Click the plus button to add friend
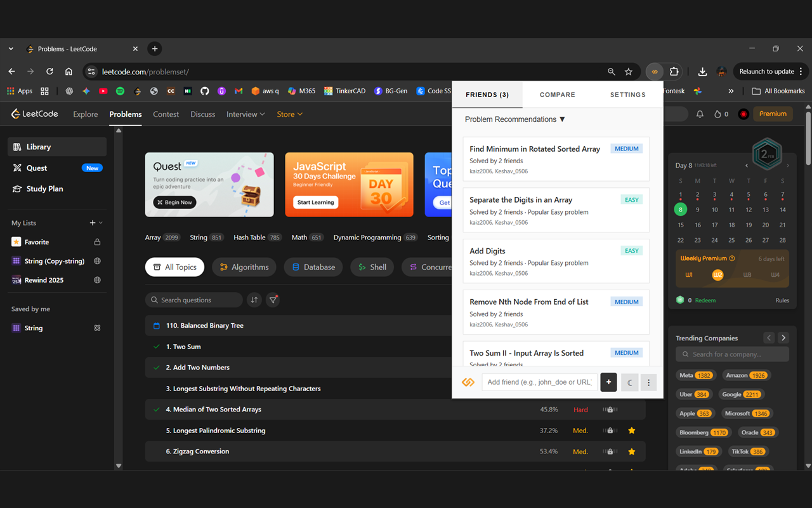The width and height of the screenshot is (812, 508). pyautogui.click(x=608, y=382)
